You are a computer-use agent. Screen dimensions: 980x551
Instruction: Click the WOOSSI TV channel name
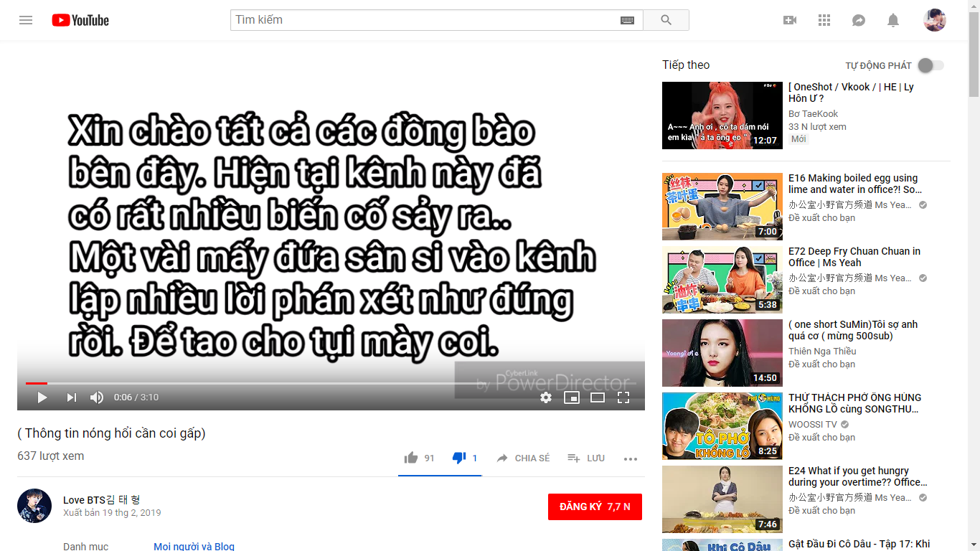813,425
